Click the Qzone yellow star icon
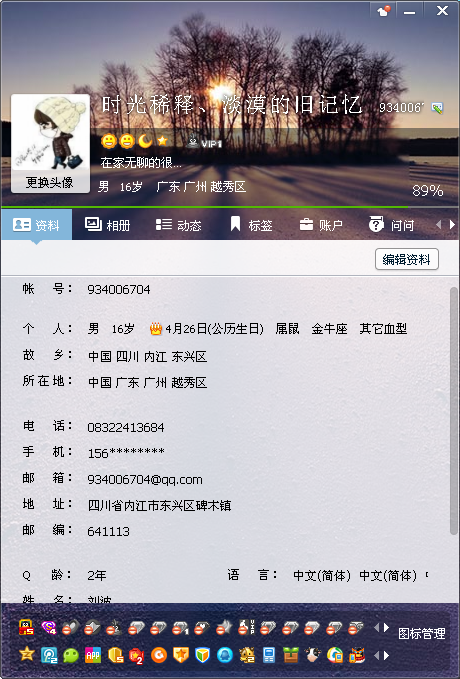 tap(27, 654)
